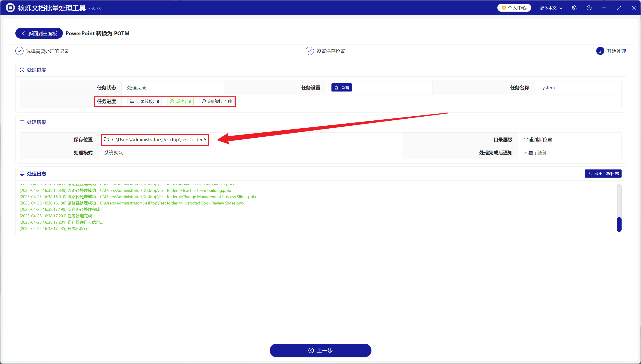The width and height of the screenshot is (641, 364).
Task: Open settings via the gear icon
Action: pos(574,8)
